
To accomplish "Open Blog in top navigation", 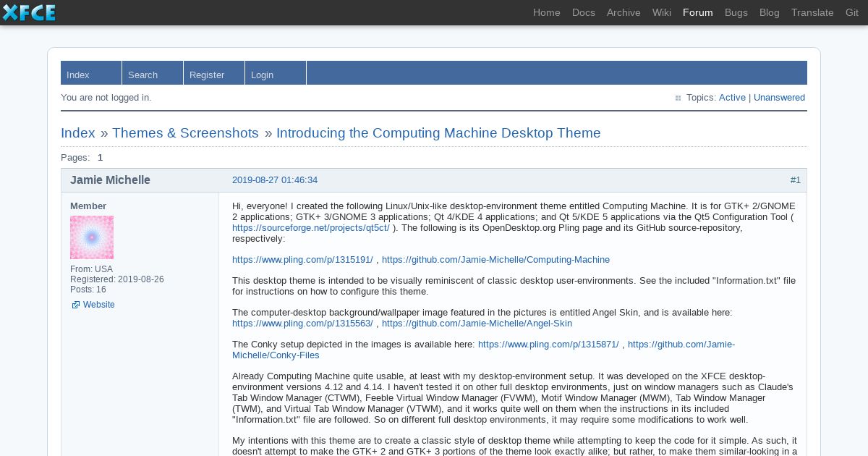I will click(x=770, y=12).
